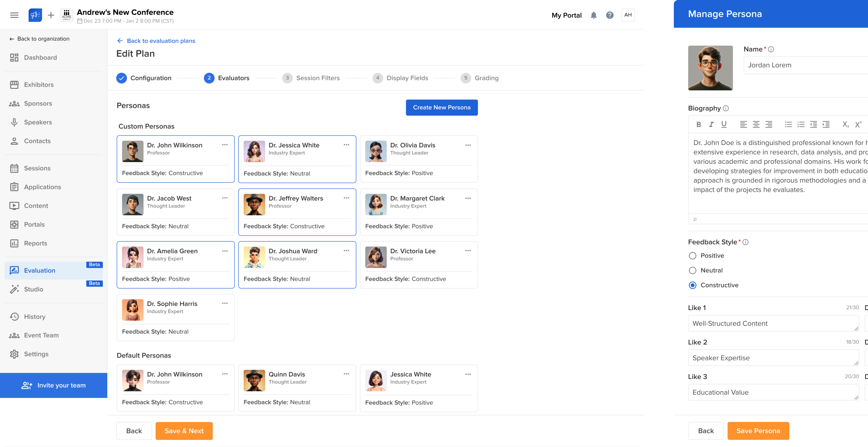Screen dimensions: 868x447
Task: Open options menu for Dr. Jessica White card
Action: (x=346, y=145)
